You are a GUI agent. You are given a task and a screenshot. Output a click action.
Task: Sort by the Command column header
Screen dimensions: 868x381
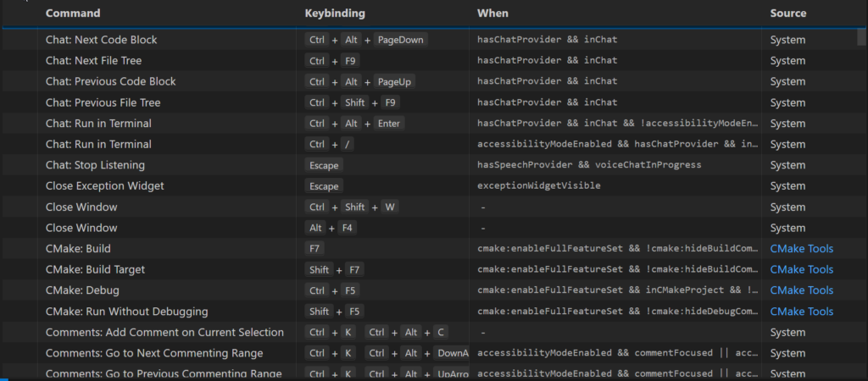(73, 14)
